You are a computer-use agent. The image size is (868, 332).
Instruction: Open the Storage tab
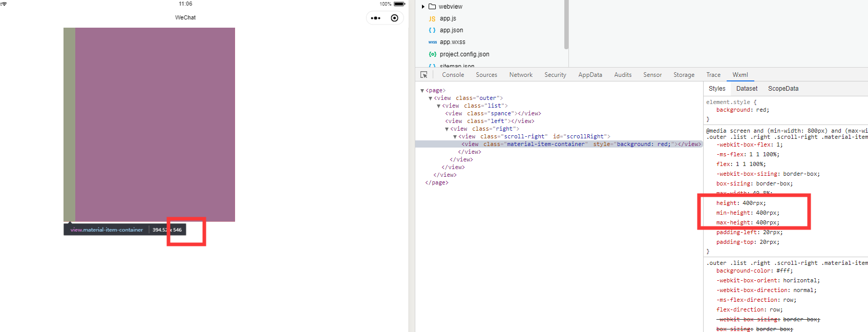684,75
